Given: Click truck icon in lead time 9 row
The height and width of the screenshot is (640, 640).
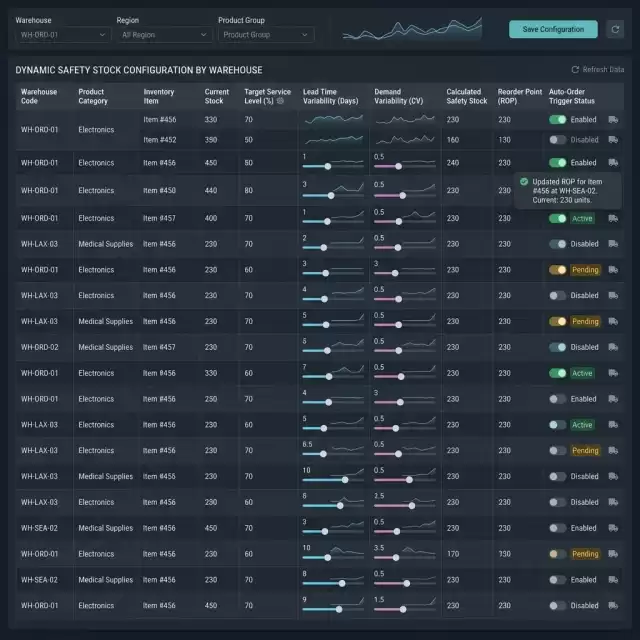Looking at the screenshot, I should pyautogui.click(x=613, y=605).
